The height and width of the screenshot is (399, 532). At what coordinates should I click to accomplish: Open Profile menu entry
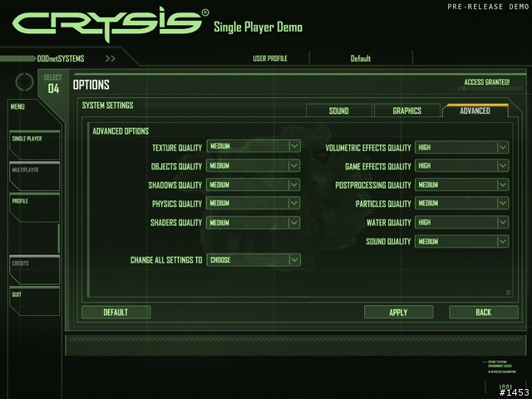[34, 207]
